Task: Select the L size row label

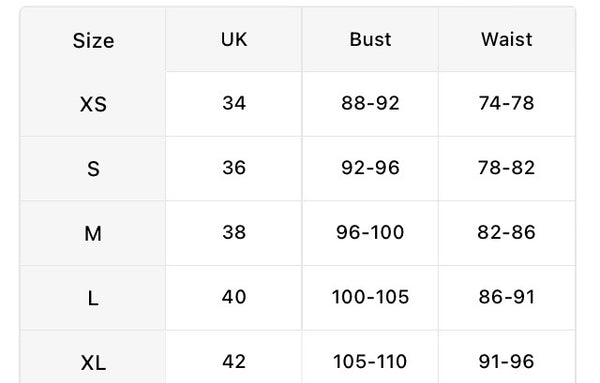Action: 93,298
